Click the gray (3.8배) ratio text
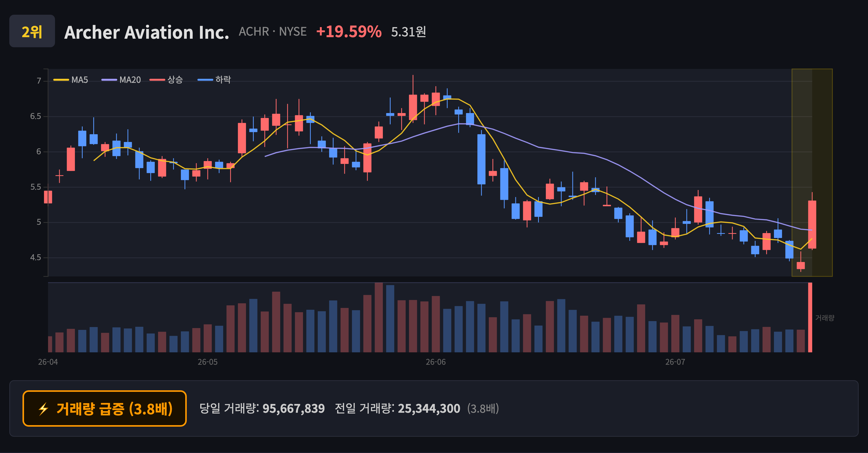This screenshot has height=453, width=868. (483, 409)
